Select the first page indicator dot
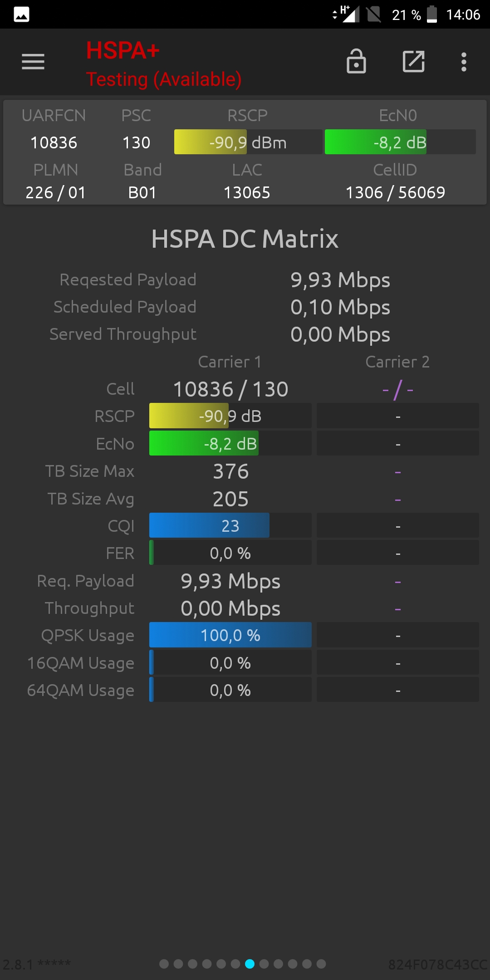490x980 pixels. coord(164,964)
